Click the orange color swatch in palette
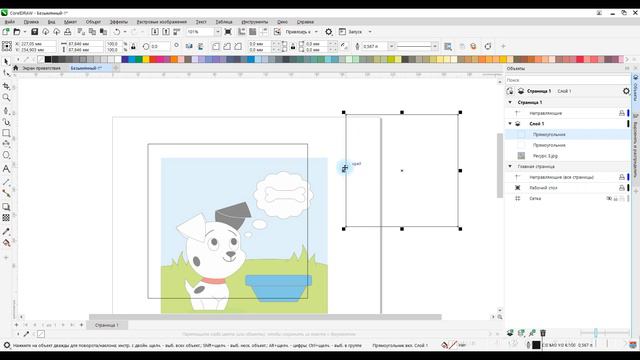 [174, 59]
